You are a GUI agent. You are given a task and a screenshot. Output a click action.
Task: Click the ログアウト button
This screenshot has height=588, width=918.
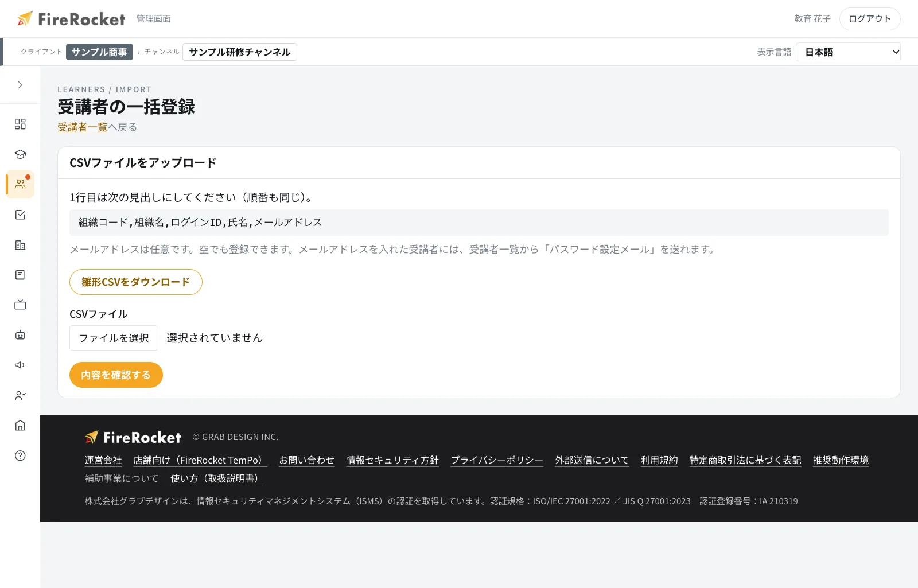tap(870, 19)
